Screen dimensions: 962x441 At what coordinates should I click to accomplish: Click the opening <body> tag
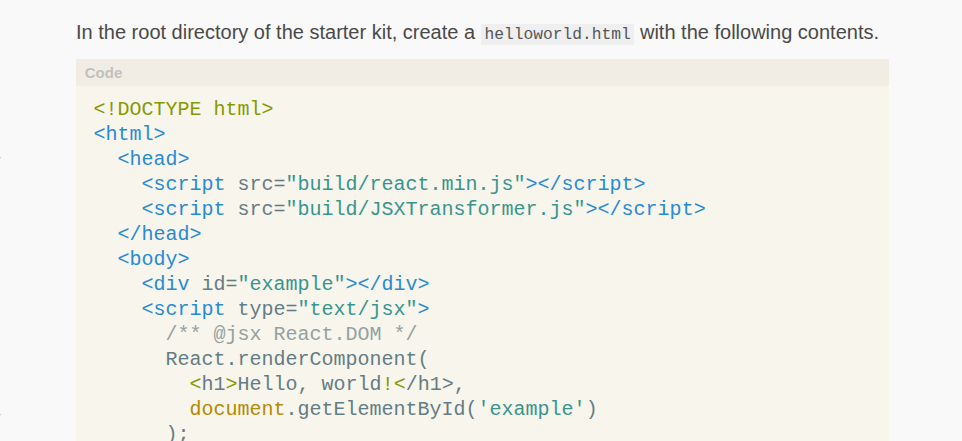pyautogui.click(x=153, y=259)
